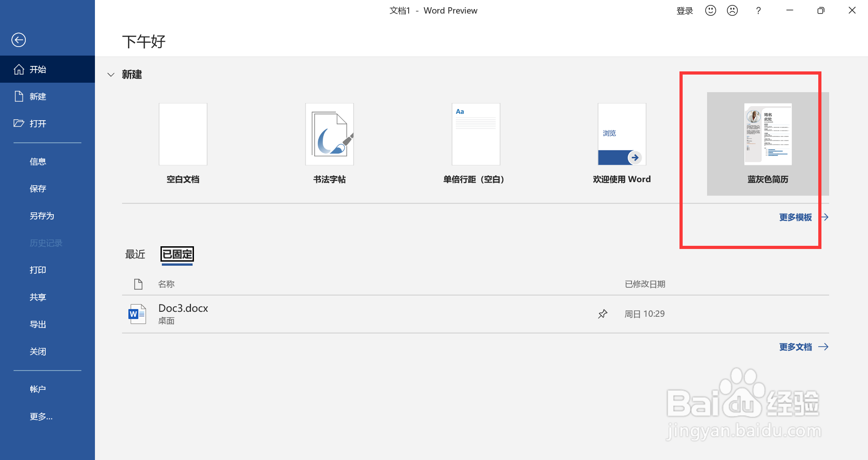Viewport: 868px width, 460px height.
Task: Click the new document page icon in sidebar
Action: (x=19, y=96)
